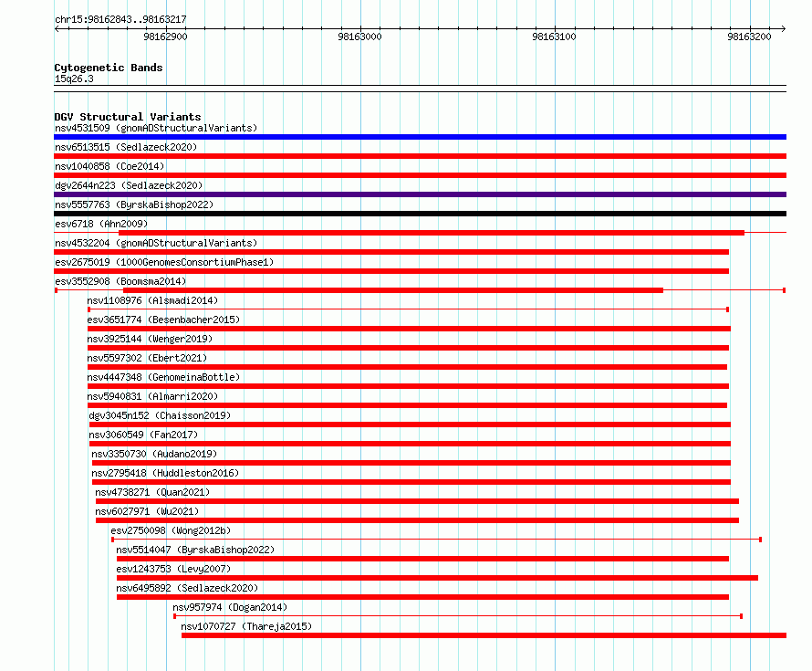Select the purple dgv2644n223 variant bar
Viewport: 812px width, 671px height.
point(420,194)
